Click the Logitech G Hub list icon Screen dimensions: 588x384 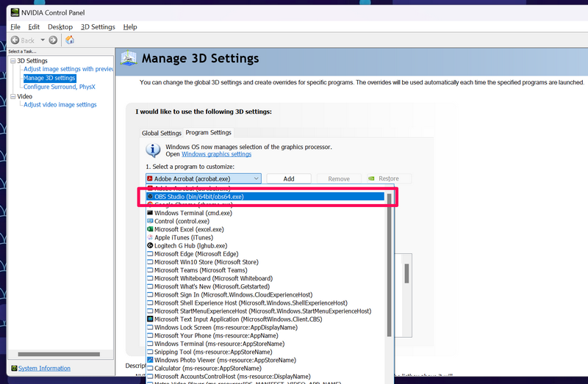150,245
